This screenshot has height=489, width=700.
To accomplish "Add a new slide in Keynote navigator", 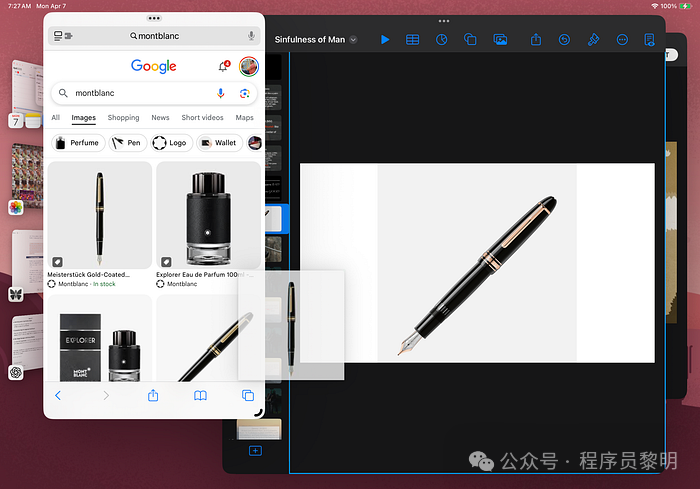I will click(x=255, y=451).
